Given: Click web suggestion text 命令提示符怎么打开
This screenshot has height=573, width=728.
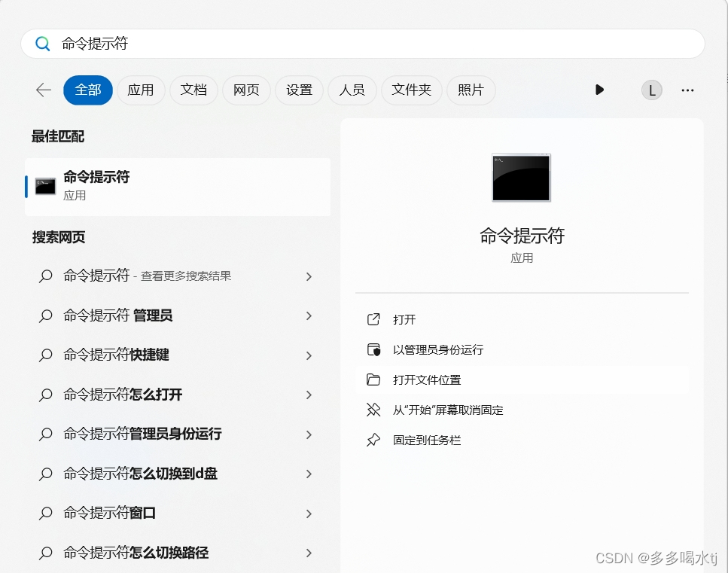Looking at the screenshot, I should point(123,395).
